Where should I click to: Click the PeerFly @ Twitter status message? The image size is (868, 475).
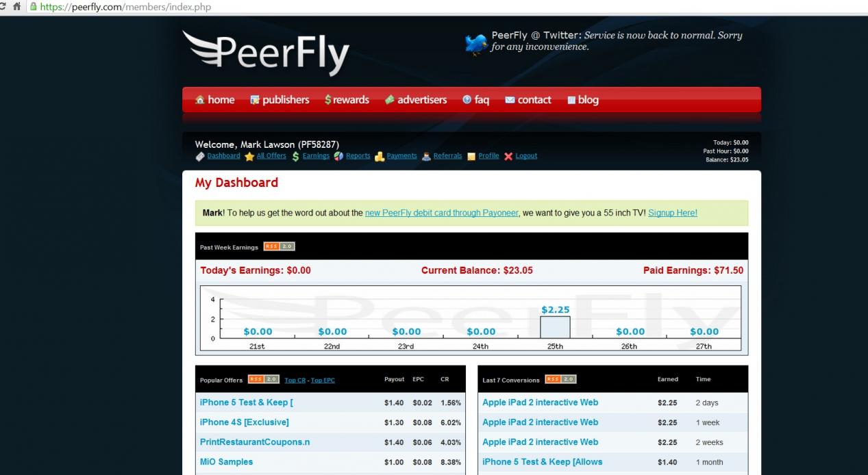pos(617,41)
